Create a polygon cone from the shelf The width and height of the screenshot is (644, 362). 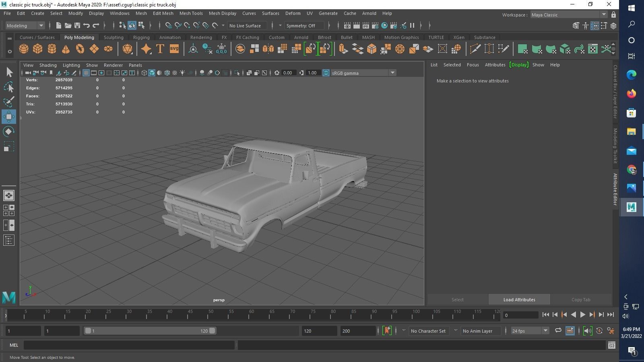point(66,49)
